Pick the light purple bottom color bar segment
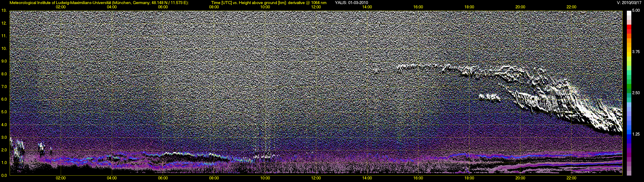The image size is (644, 182). (x=629, y=173)
